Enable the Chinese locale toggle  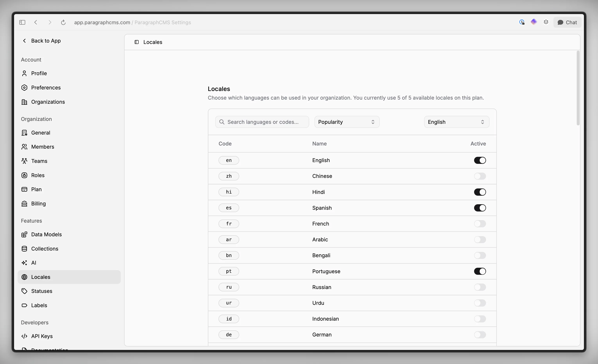pos(480,176)
